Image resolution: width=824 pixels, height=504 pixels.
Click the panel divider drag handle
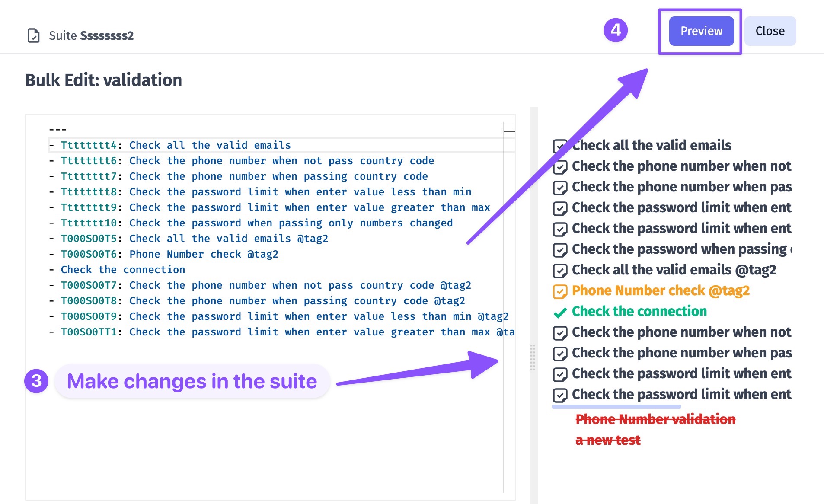click(533, 357)
